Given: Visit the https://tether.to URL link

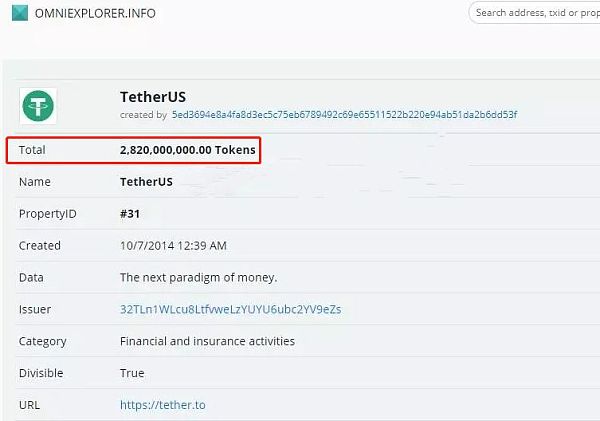Looking at the screenshot, I should click(162, 405).
